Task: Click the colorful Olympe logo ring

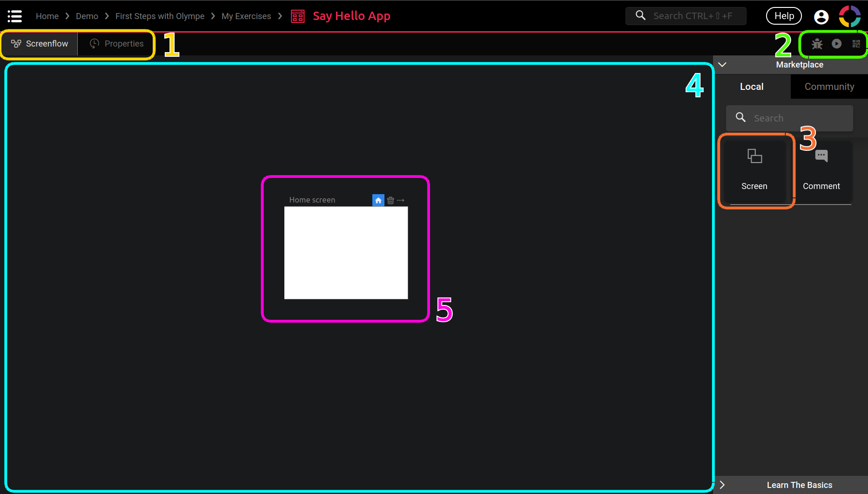Action: 849,16
